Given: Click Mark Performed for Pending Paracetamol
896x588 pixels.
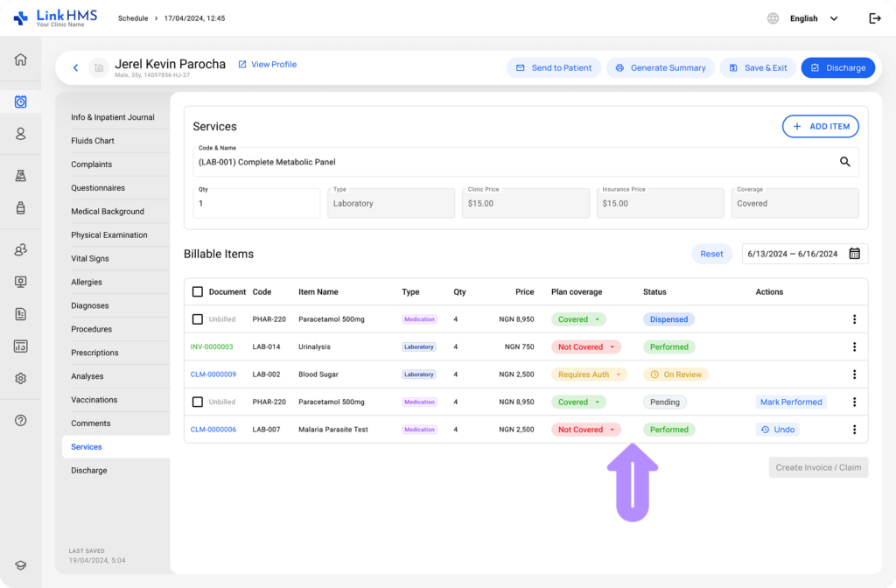Looking at the screenshot, I should pos(791,402).
